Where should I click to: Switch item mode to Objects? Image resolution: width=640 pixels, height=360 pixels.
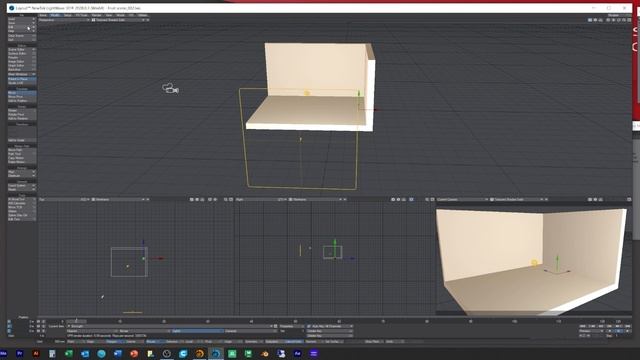pyautogui.click(x=92, y=331)
